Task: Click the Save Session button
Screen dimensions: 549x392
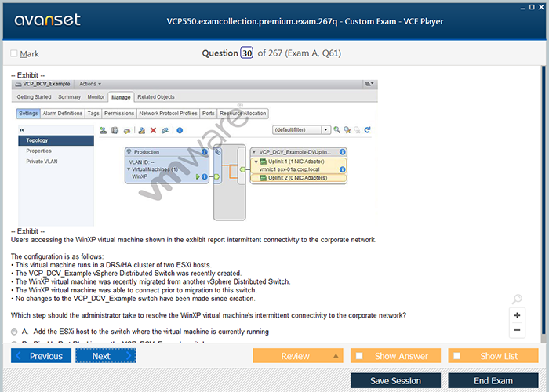Action: point(395,381)
